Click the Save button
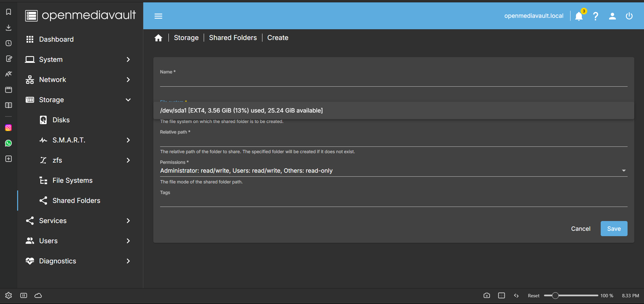The image size is (644, 304). tap(614, 229)
